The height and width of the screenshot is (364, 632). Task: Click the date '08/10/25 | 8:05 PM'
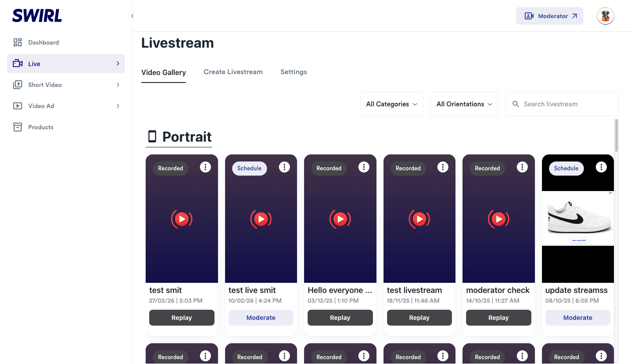pos(572,300)
